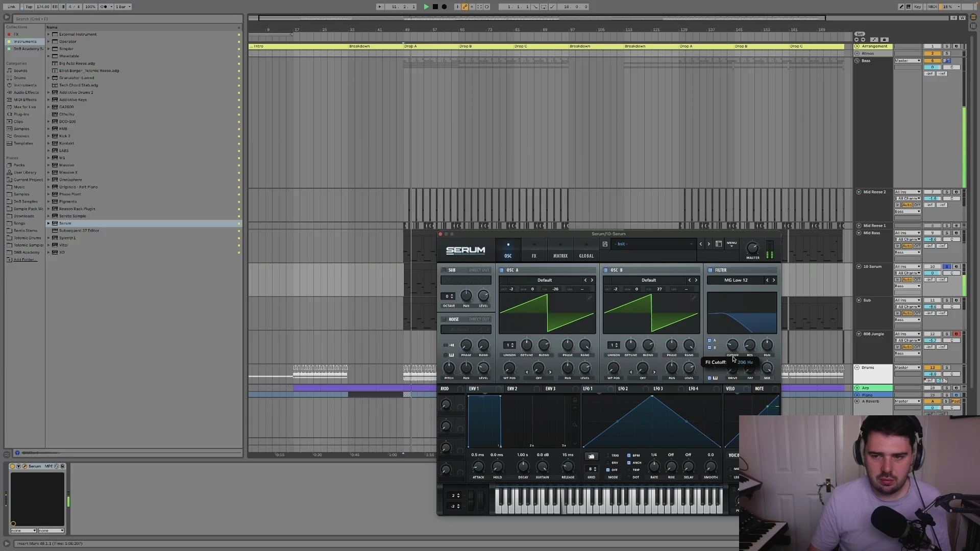This screenshot has height=551, width=980.
Task: Switch to the Serum FX tab
Action: click(534, 250)
